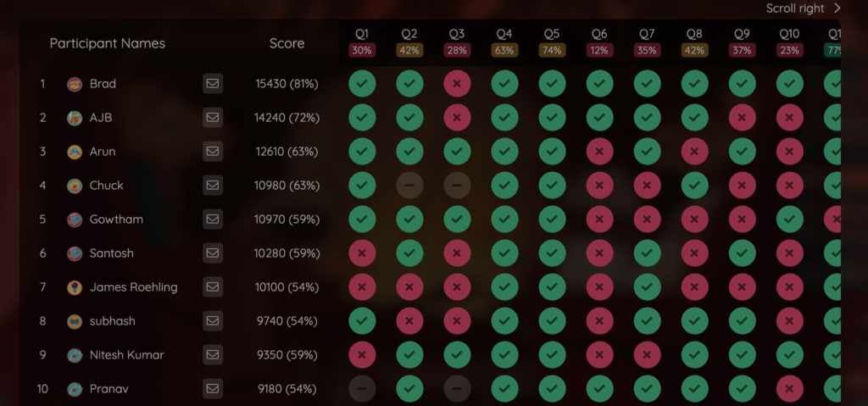Click the mail icon next to Brad
The height and width of the screenshot is (406, 868).
213,84
